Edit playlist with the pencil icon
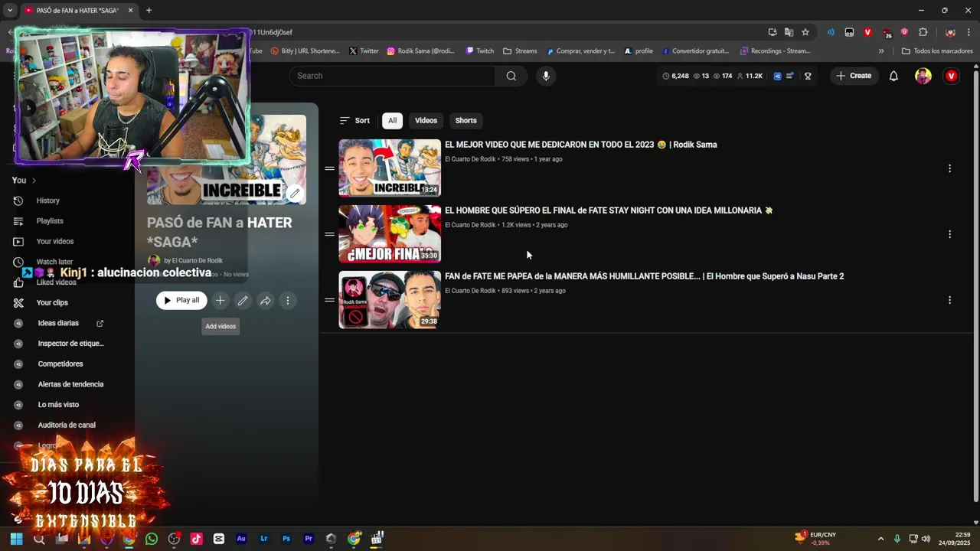Viewport: 980px width, 551px height. pyautogui.click(x=243, y=301)
